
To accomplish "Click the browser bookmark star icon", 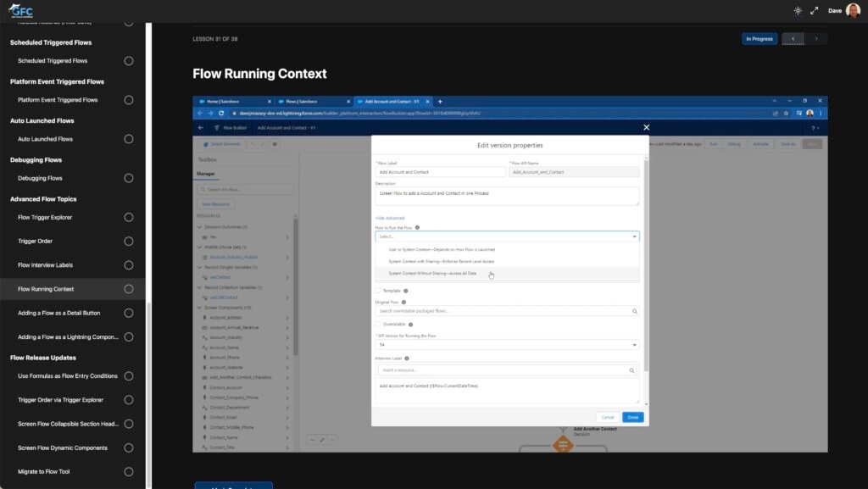I will coord(786,114).
